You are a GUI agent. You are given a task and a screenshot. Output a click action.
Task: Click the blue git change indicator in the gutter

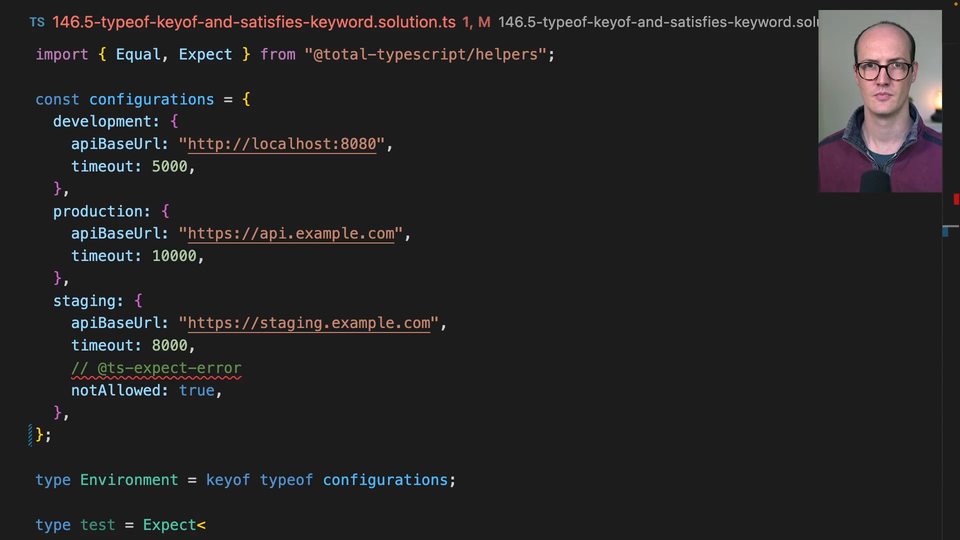(31, 435)
